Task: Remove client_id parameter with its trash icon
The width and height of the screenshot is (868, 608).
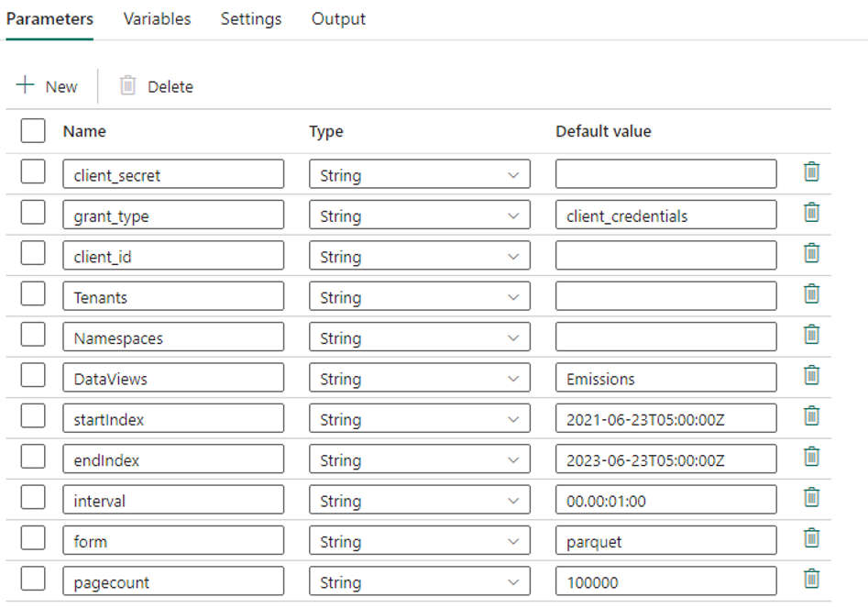Action: coord(811,253)
